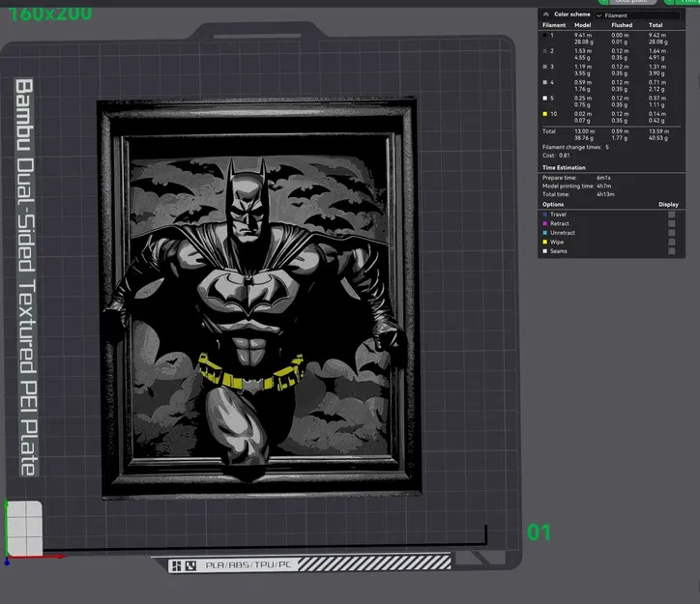
Task: Pick the white filament 5 color swatch
Action: click(545, 98)
